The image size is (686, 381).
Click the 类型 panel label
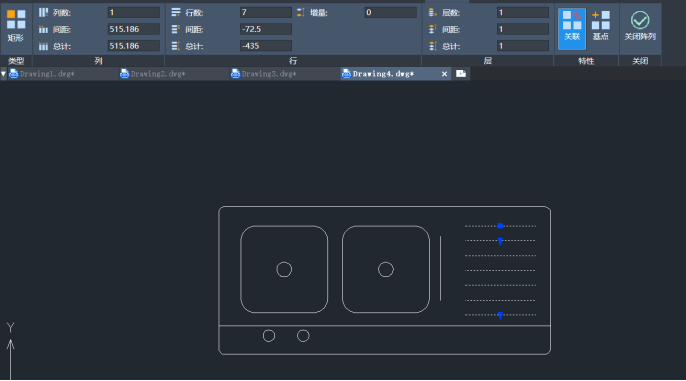[x=16, y=61]
